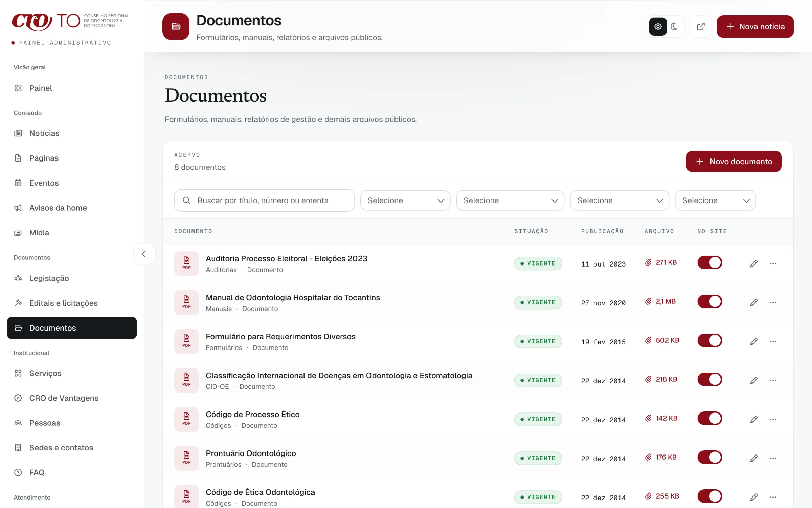Switch to light theme sun icon

click(x=658, y=26)
